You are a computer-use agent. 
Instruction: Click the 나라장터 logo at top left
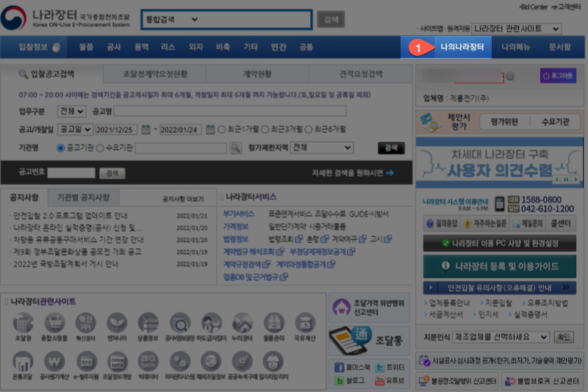tap(66, 18)
